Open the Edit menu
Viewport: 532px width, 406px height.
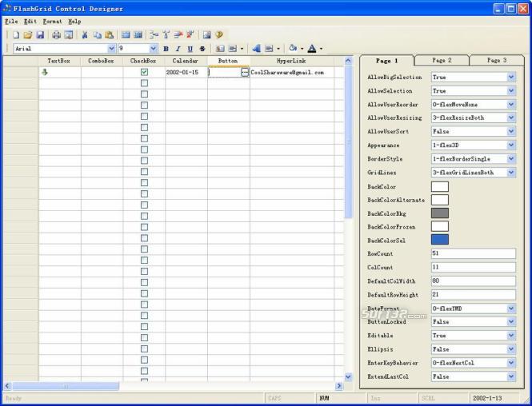(30, 22)
